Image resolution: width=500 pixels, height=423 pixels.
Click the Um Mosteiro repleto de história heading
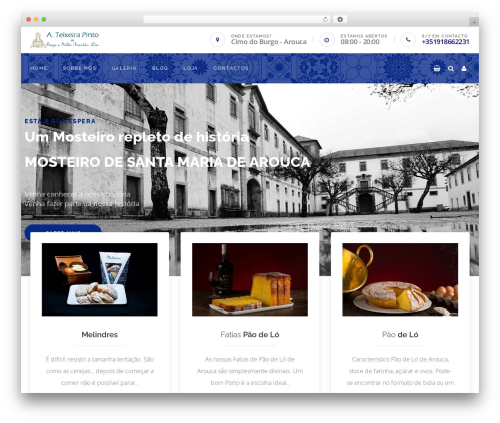tap(137, 137)
